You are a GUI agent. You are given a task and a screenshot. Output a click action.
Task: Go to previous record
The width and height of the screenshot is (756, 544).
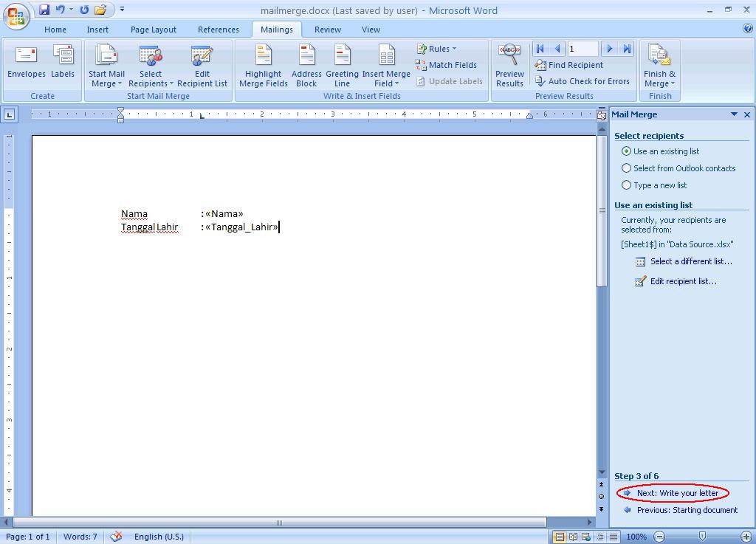557,49
